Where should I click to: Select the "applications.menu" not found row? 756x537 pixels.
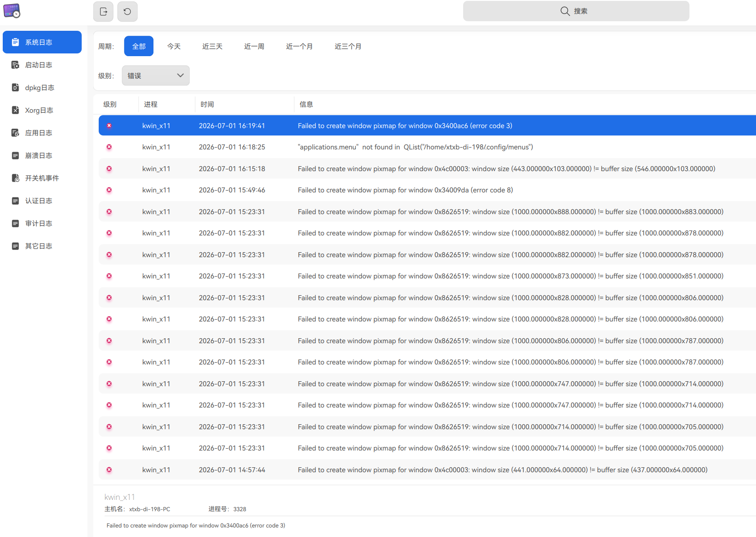point(427,147)
